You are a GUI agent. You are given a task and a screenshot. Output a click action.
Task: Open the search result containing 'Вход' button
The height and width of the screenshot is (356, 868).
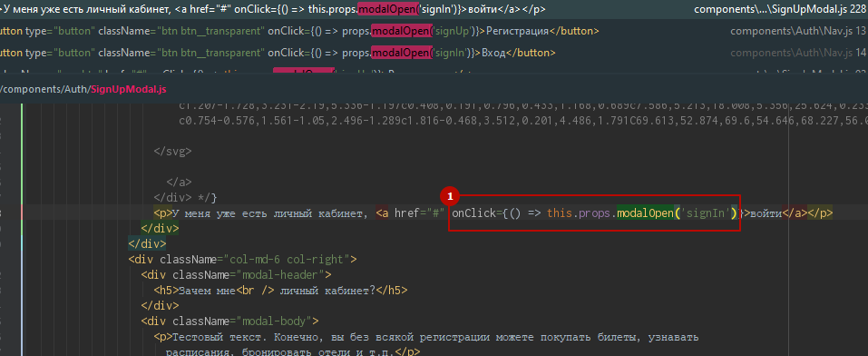click(x=434, y=53)
